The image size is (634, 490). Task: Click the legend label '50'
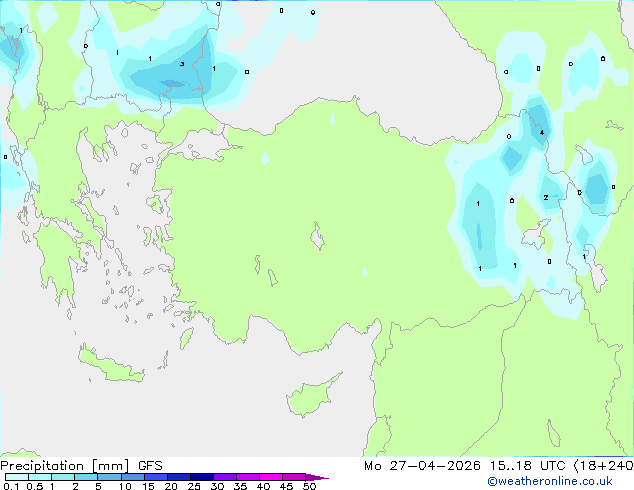(x=309, y=486)
